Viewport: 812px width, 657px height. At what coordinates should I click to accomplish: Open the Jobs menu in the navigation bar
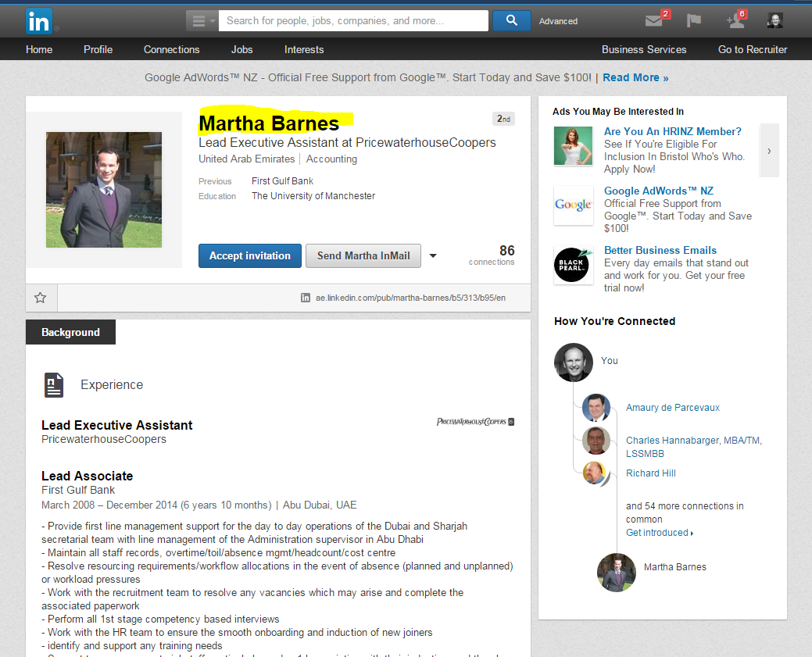(241, 49)
